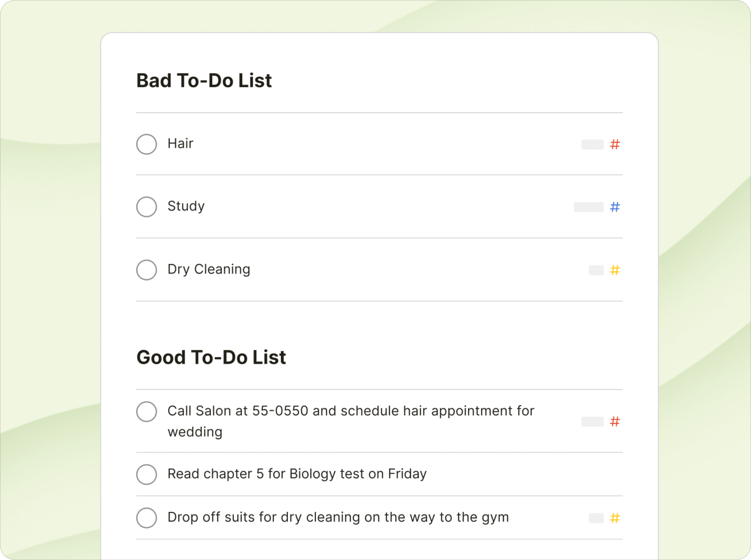
Task: Click the yellow hashtag on the Drop off suits task
Action: [x=614, y=518]
